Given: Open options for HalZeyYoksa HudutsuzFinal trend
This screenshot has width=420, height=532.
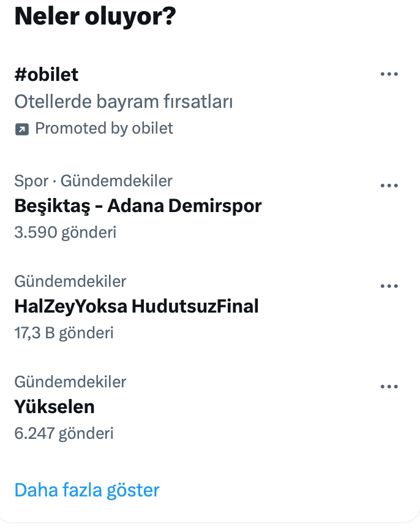Looking at the screenshot, I should [389, 285].
